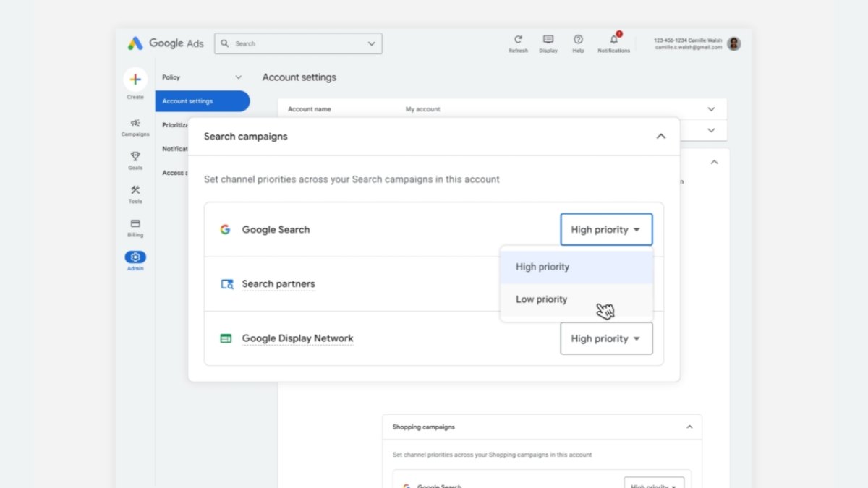The width and height of the screenshot is (868, 488).
Task: Click the search input field
Action: pyautogui.click(x=298, y=43)
